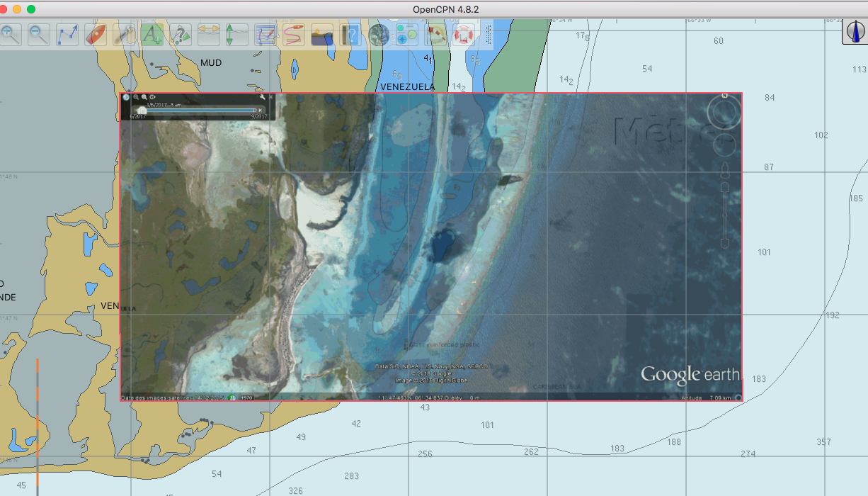Click the 1970 imagery date button
The image size is (868, 496).
click(x=246, y=398)
